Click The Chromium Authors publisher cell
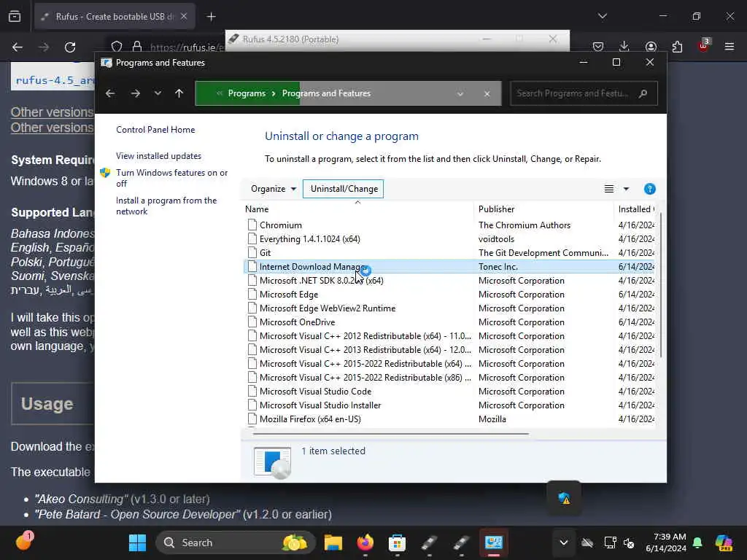The image size is (747, 560). (x=524, y=225)
